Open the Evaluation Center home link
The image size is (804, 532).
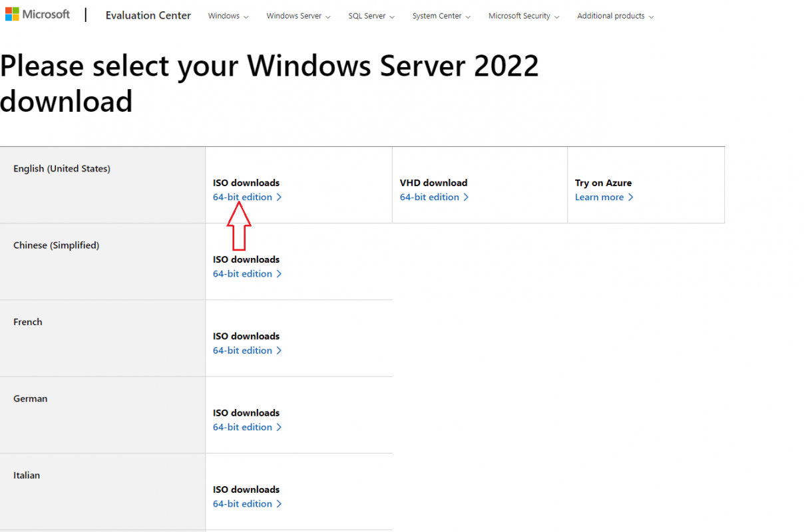(148, 15)
